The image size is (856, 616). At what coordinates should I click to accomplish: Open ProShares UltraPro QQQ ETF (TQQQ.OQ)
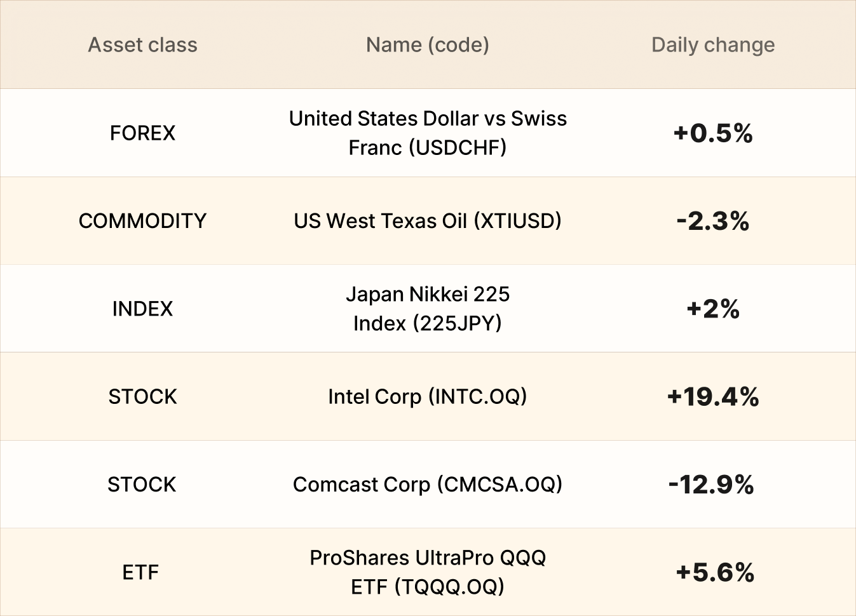(428, 572)
